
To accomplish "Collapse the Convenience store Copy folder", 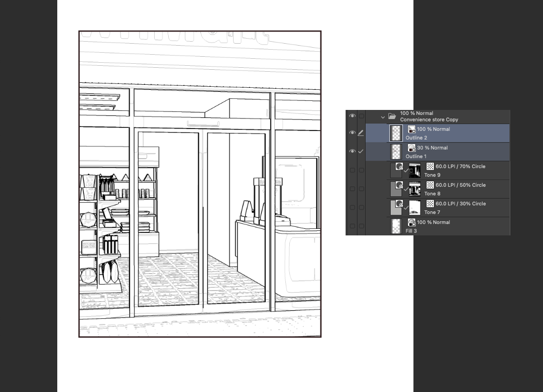I will tap(383, 117).
